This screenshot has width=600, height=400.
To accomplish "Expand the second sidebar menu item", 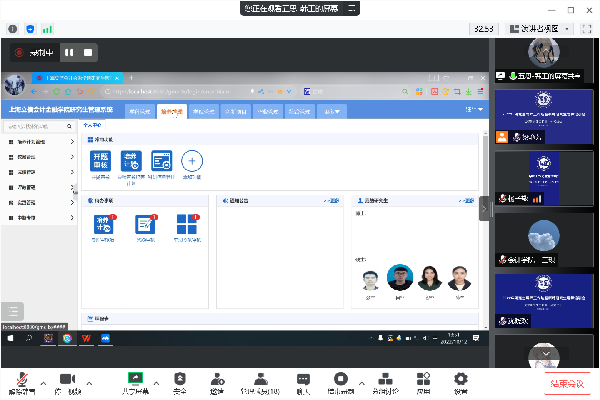I will pyautogui.click(x=40, y=157).
